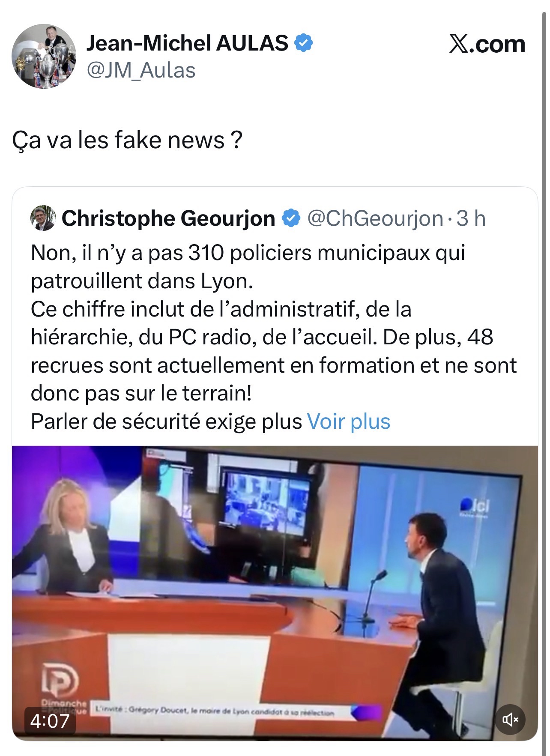Open the @ChGeourjon handle

click(x=375, y=218)
